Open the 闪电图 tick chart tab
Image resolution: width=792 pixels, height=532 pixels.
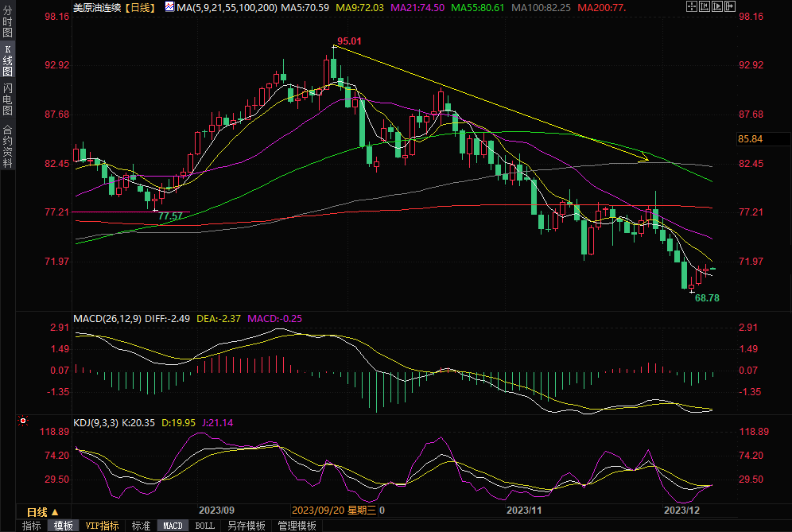click(7, 99)
